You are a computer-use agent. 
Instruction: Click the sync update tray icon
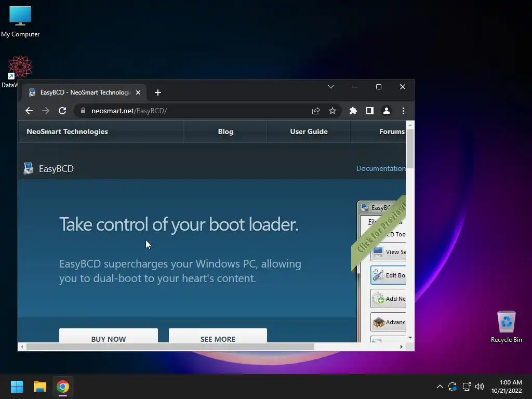[453, 387]
